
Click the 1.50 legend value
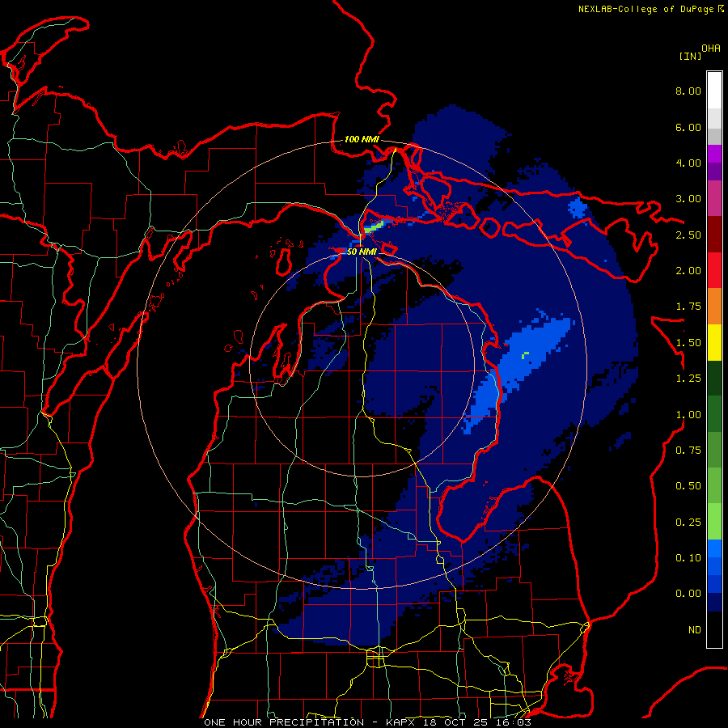688,343
